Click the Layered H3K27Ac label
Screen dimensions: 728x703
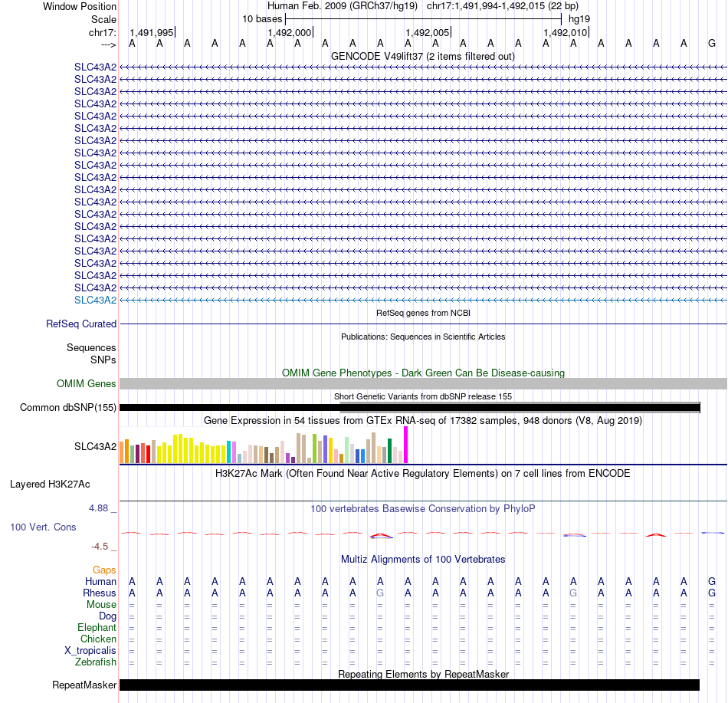pyautogui.click(x=50, y=484)
